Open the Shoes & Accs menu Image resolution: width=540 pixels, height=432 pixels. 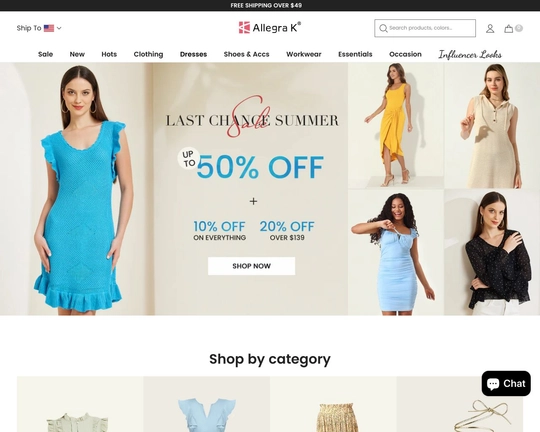(247, 54)
